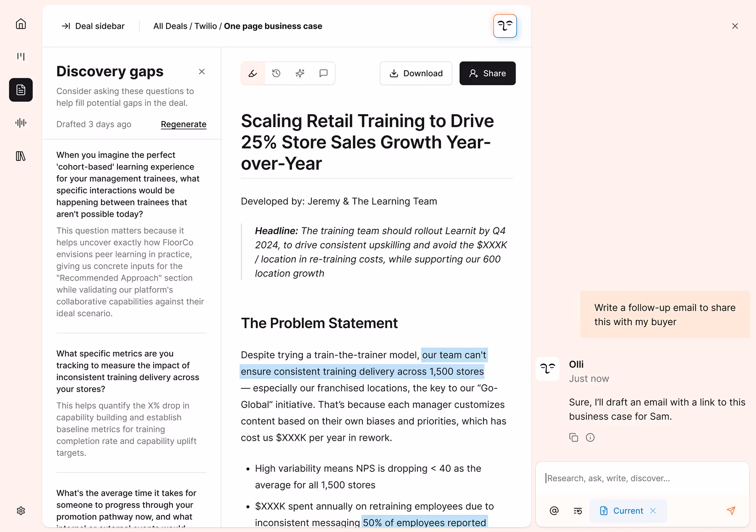Image resolution: width=756 pixels, height=532 pixels.
Task: Click 'The Problem Statement' heading
Action: [x=319, y=323]
